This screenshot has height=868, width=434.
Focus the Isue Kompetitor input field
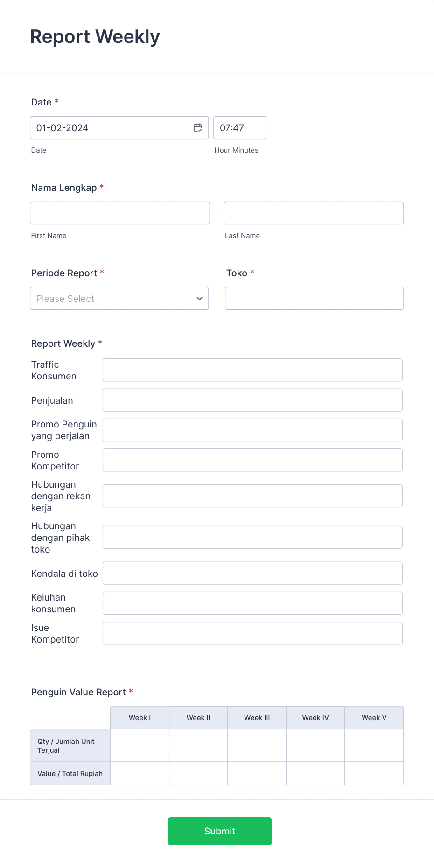tap(252, 633)
